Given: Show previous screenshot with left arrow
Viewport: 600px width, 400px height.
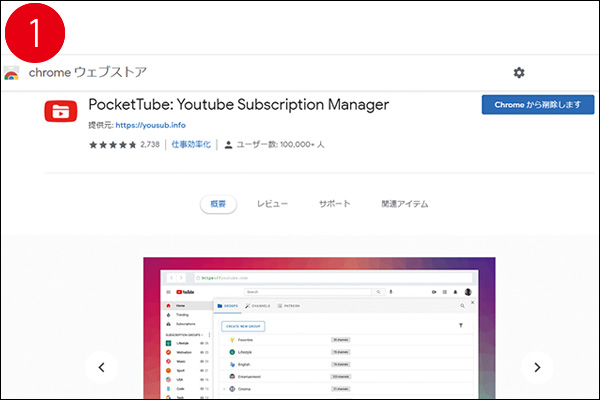Looking at the screenshot, I should point(101,367).
